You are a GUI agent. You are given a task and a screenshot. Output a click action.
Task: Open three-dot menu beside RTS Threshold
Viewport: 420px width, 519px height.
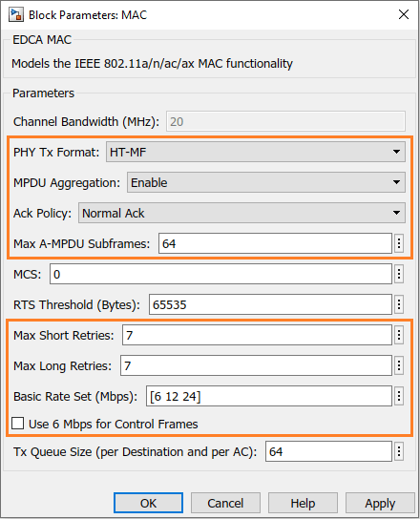pos(399,304)
